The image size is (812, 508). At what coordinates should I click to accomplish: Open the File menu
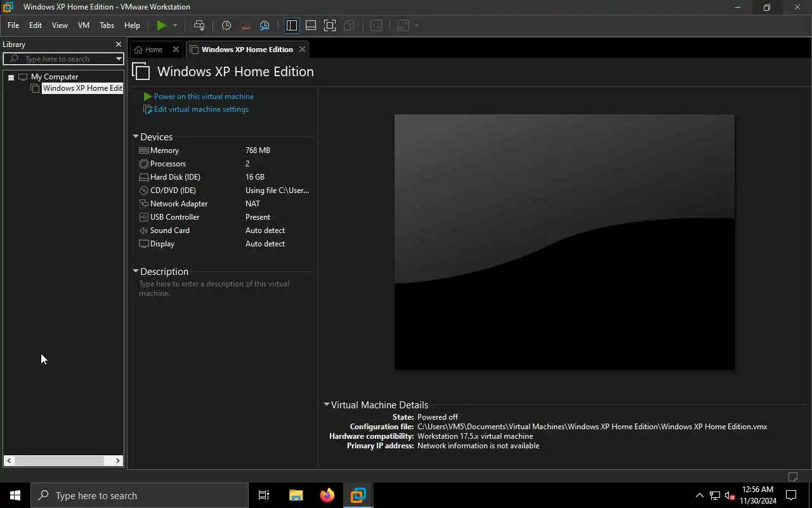click(x=13, y=25)
